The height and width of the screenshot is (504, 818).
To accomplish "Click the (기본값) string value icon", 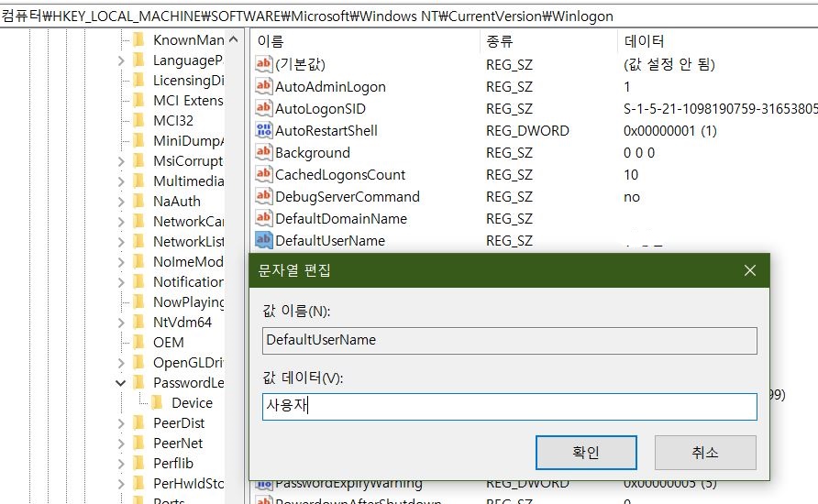I will (x=263, y=64).
